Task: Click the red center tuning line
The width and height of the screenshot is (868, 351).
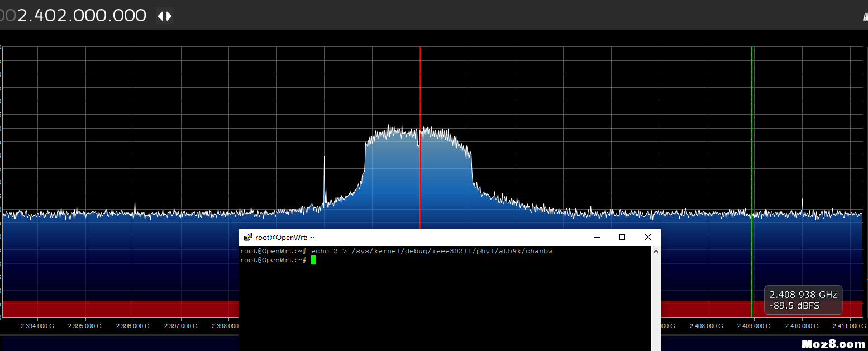Action: [419, 137]
